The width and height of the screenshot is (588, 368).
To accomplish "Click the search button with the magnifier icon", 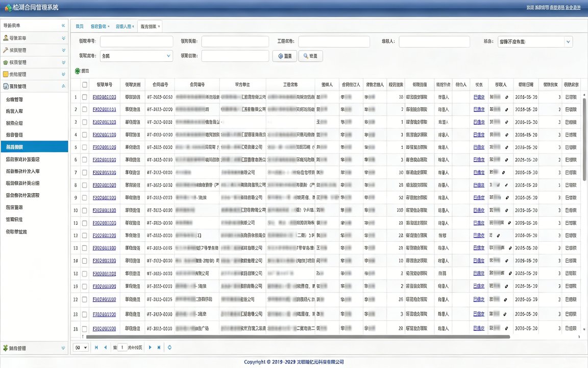I will coord(310,56).
